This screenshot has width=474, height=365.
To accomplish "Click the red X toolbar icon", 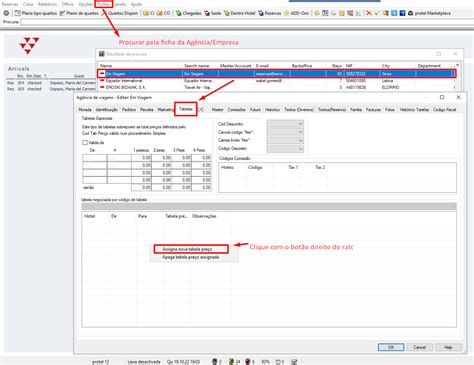I will (x=369, y=13).
